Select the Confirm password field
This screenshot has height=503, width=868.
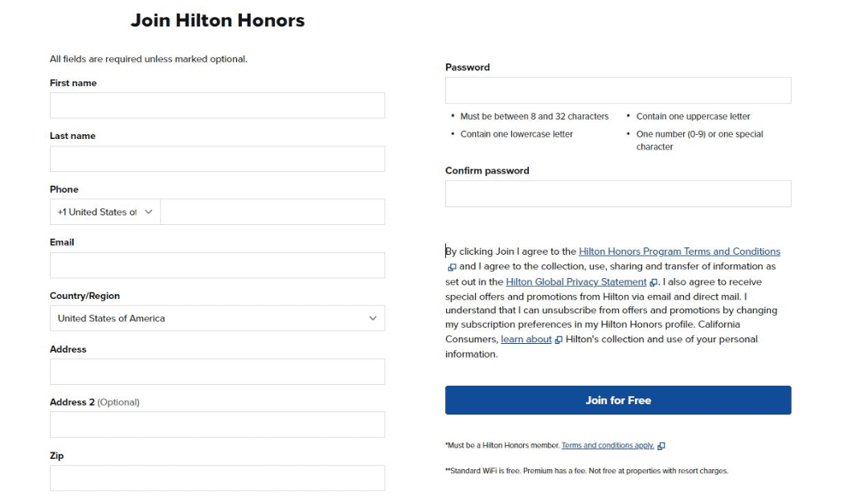(618, 193)
